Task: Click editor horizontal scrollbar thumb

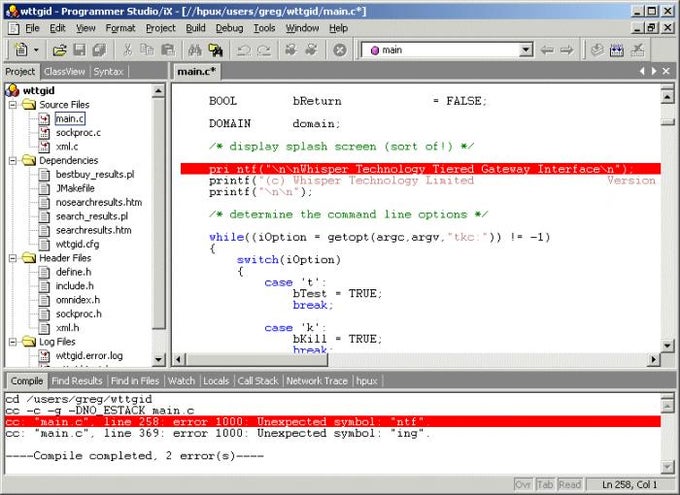Action: click(x=257, y=360)
